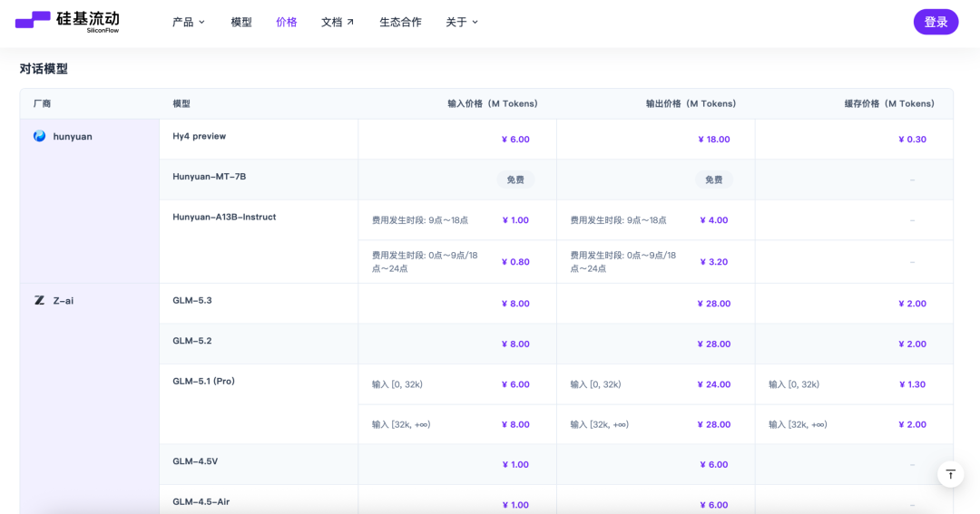Open the 生态合作 nav item
The image size is (980, 514).
coord(401,22)
